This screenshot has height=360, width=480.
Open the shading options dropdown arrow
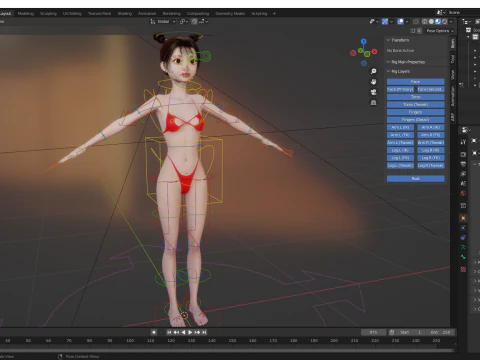coord(451,21)
